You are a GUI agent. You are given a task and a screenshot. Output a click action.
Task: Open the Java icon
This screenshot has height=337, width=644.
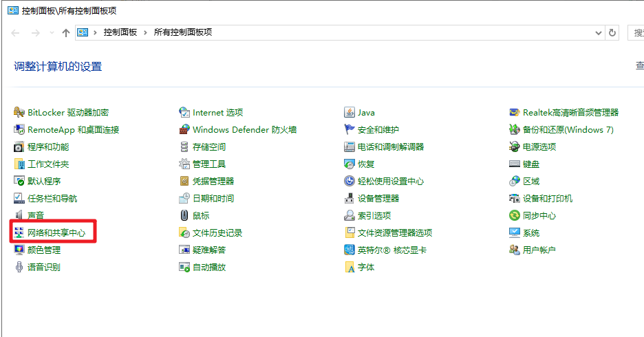pos(350,113)
